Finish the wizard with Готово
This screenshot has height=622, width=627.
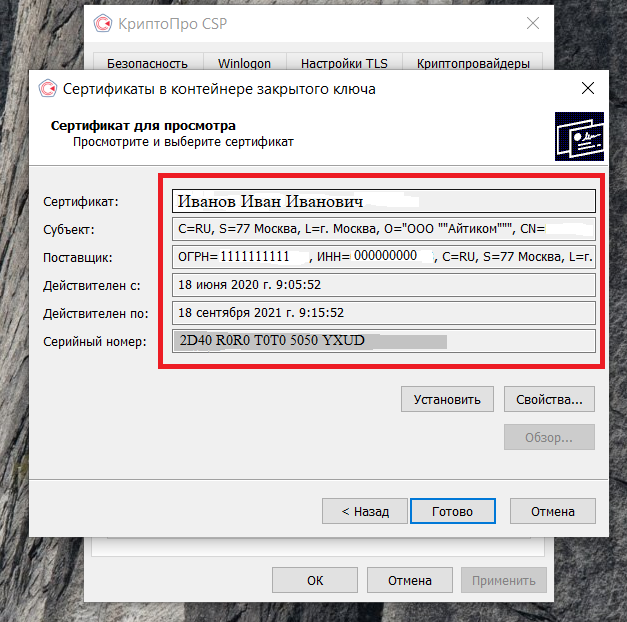(453, 511)
